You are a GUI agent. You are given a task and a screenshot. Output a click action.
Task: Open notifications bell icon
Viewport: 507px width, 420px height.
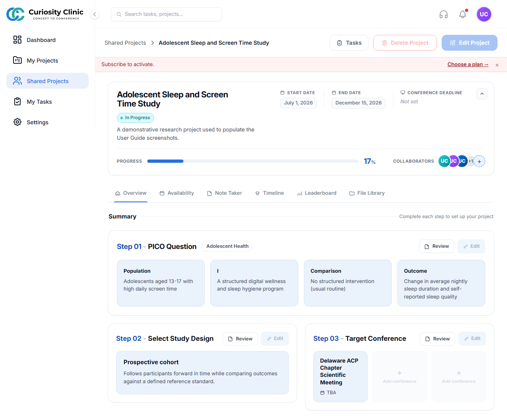coord(463,14)
